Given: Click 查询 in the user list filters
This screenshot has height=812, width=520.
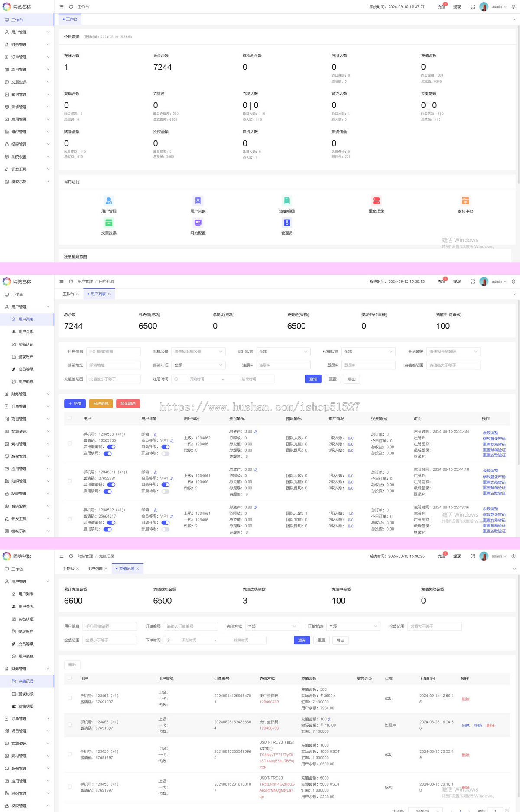Looking at the screenshot, I should pos(313,379).
